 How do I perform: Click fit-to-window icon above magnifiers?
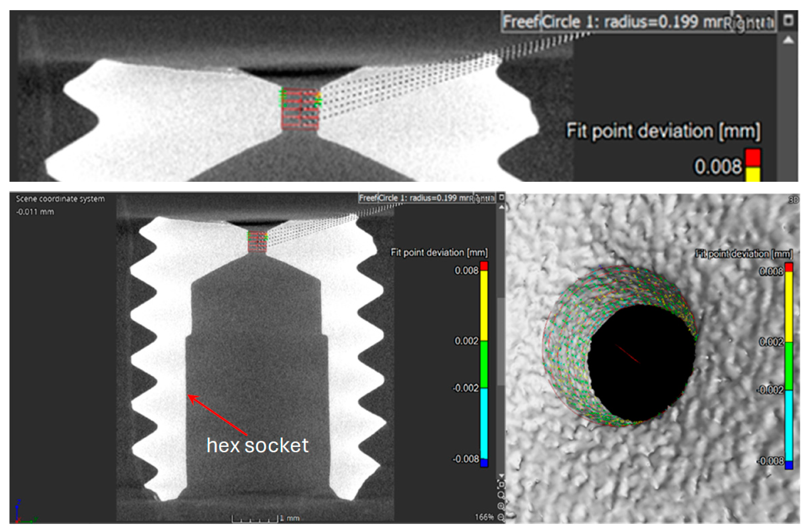pos(501,484)
